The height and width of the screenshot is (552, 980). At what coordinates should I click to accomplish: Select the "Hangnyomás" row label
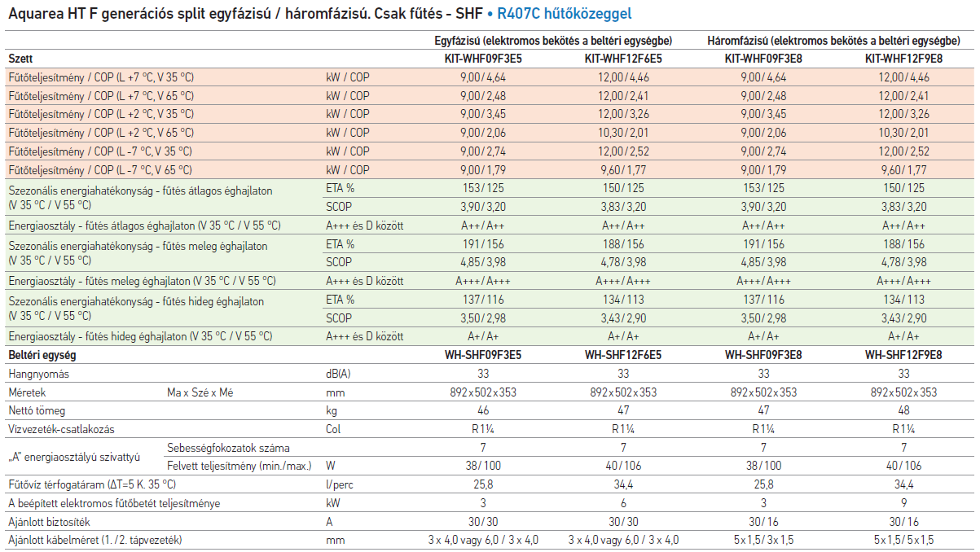38,374
